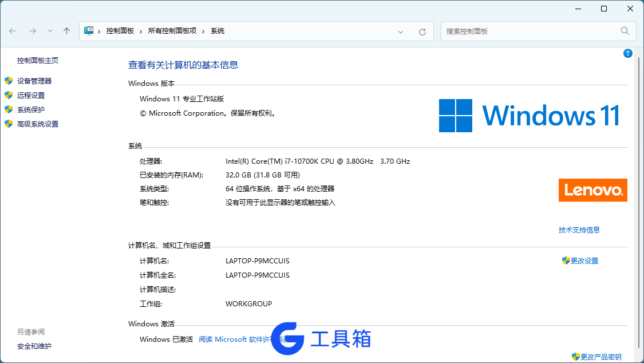Click the Windows 11 logo

point(529,116)
